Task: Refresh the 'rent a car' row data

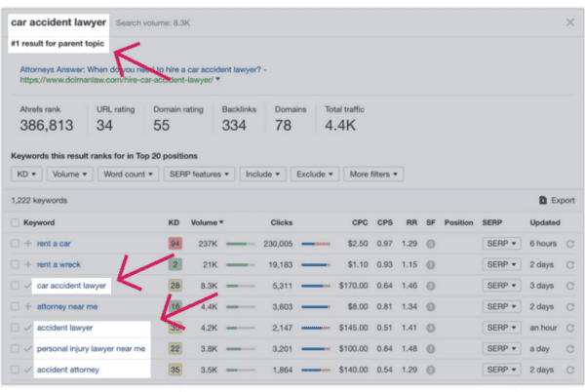Action: click(570, 243)
